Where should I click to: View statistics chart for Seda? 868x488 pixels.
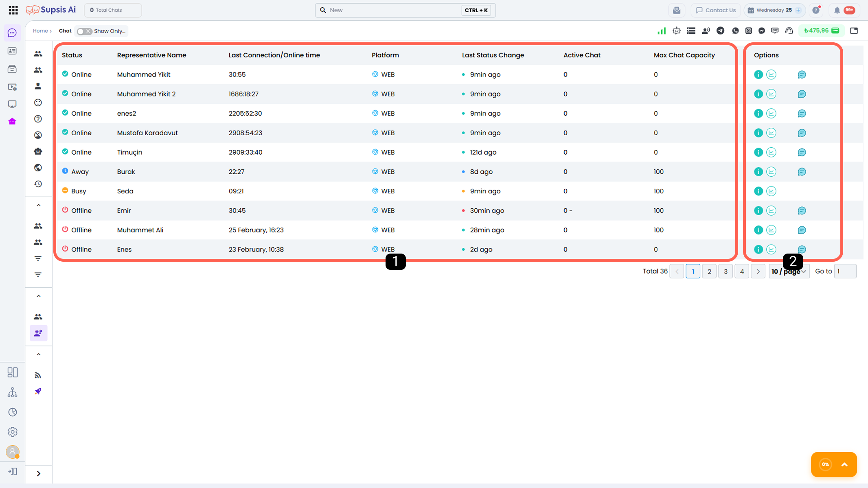771,191
